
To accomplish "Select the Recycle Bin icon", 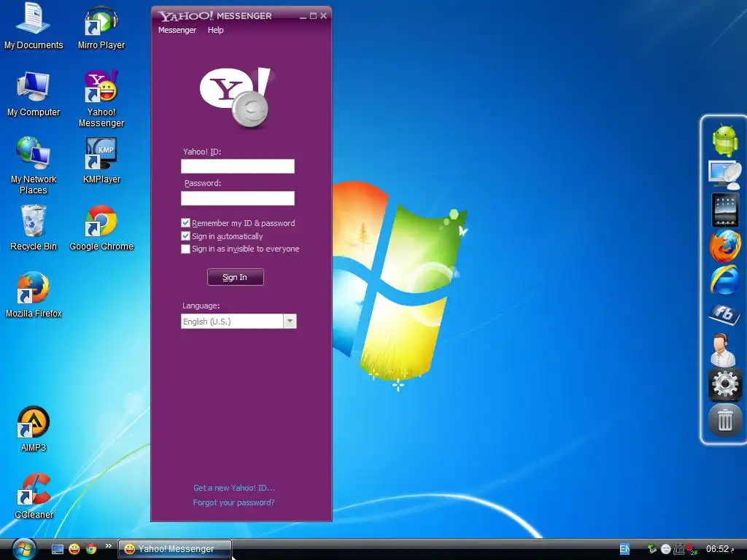I will click(x=34, y=227).
